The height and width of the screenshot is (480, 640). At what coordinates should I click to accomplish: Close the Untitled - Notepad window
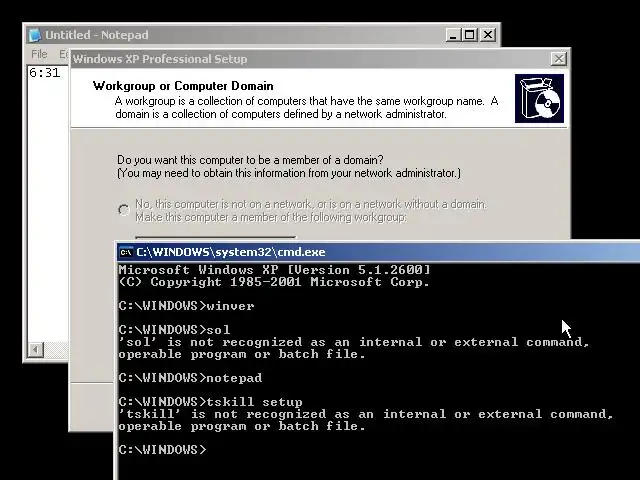pos(488,35)
